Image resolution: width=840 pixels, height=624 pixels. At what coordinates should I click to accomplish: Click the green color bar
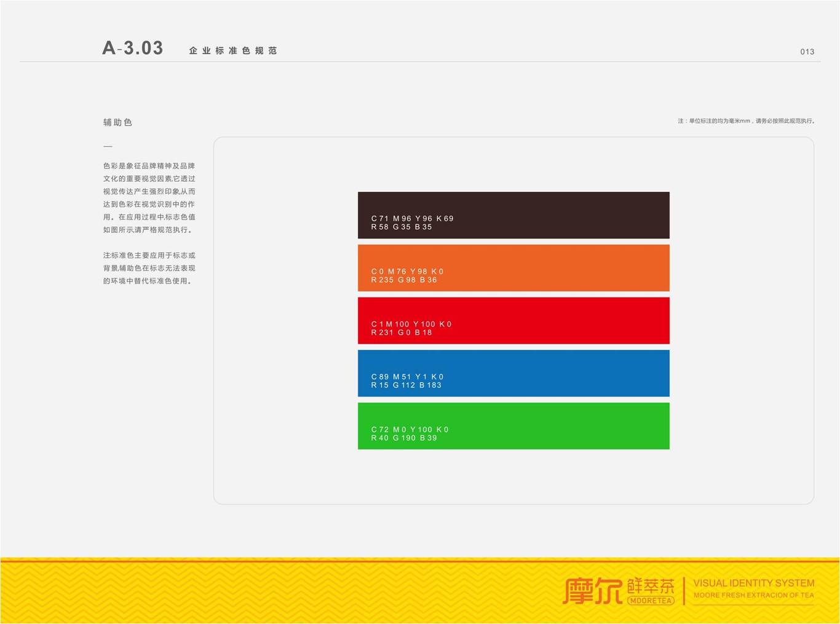pos(513,426)
